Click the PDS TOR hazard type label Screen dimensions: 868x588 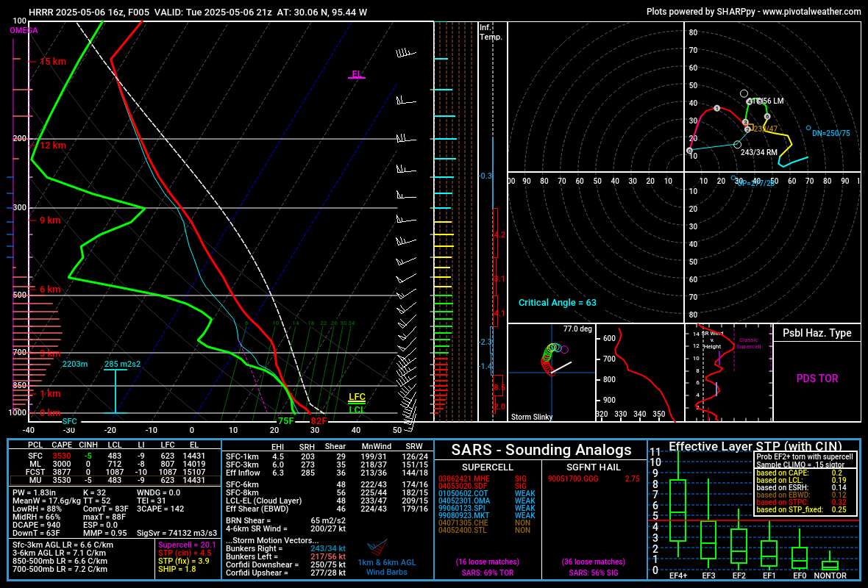point(817,379)
